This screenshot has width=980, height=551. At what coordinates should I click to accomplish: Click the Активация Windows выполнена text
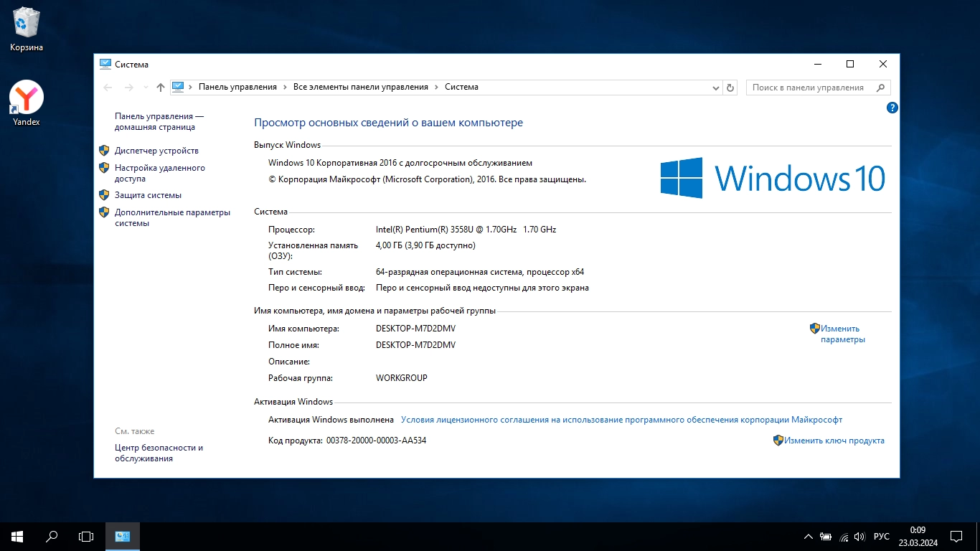331,420
